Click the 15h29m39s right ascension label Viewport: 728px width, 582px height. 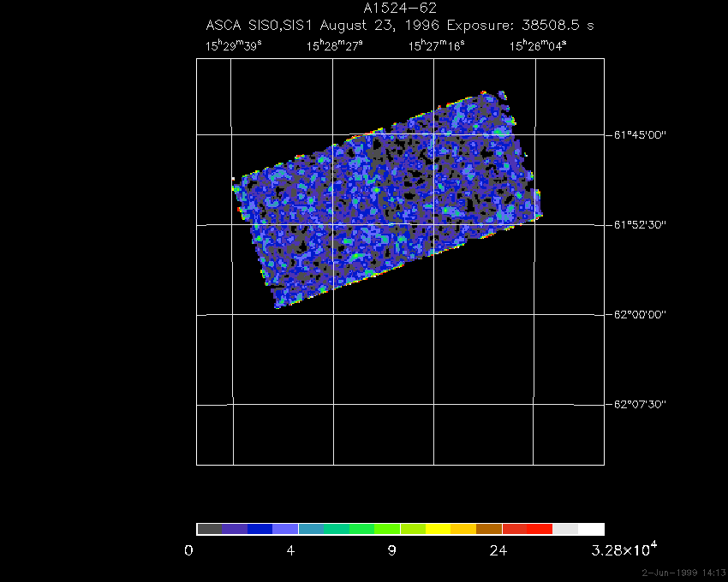point(234,46)
